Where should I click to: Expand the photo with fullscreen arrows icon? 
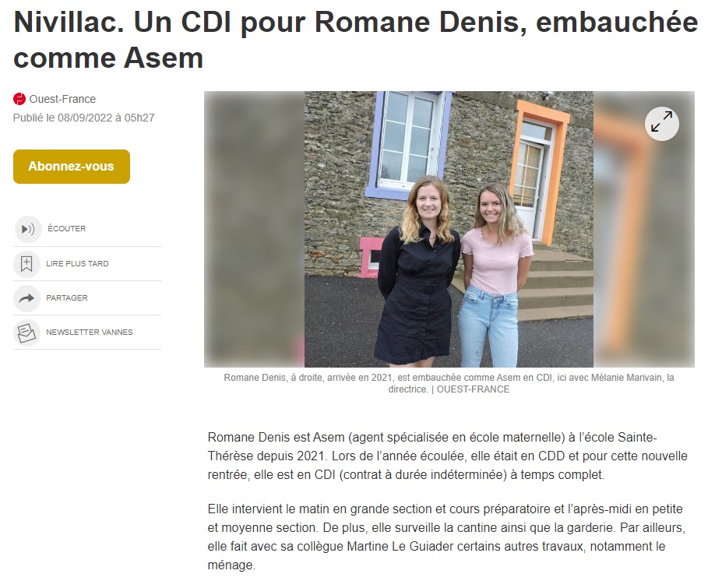click(x=661, y=123)
